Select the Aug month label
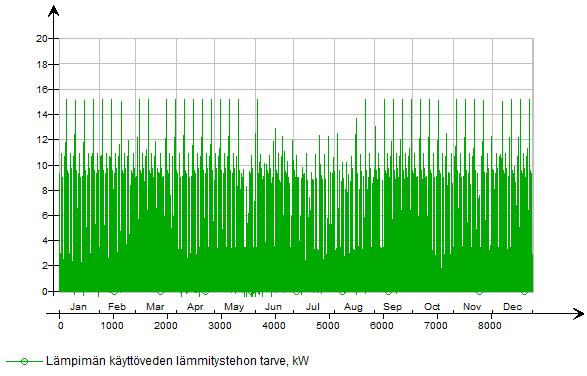587x376 pixels. (x=353, y=307)
